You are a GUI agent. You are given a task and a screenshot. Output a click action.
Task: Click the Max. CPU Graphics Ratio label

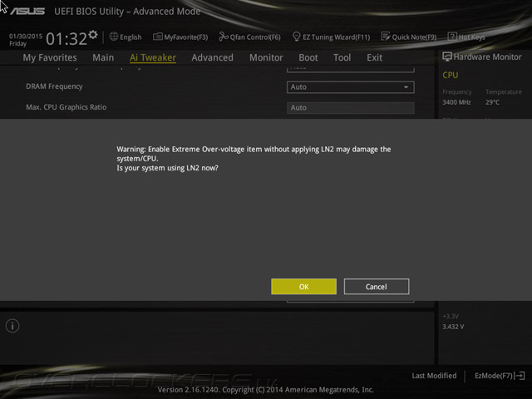(x=66, y=107)
